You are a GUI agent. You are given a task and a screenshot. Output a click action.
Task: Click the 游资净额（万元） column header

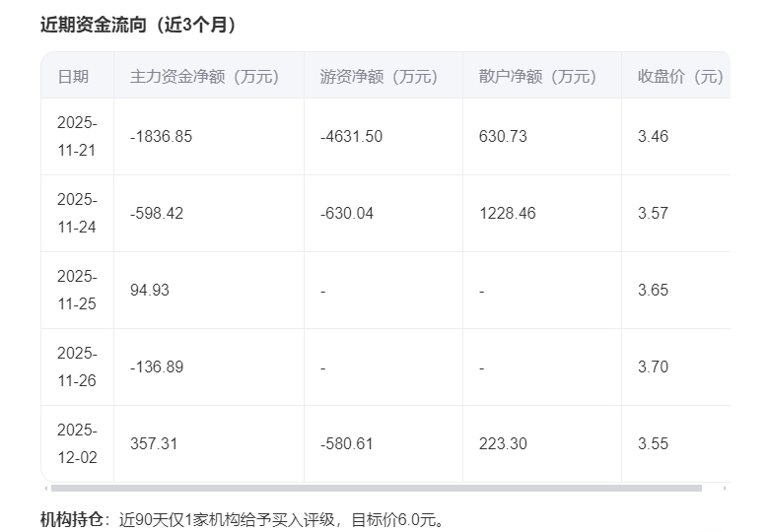(x=379, y=76)
